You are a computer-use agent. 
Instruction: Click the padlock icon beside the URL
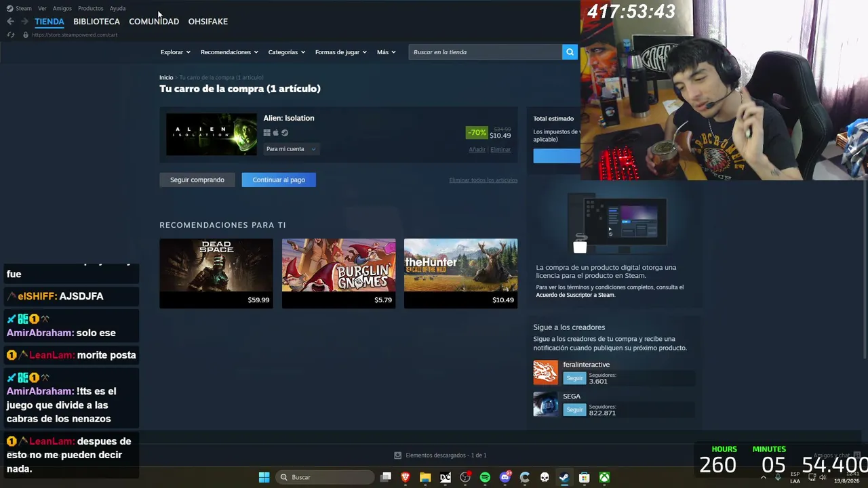pos(26,35)
